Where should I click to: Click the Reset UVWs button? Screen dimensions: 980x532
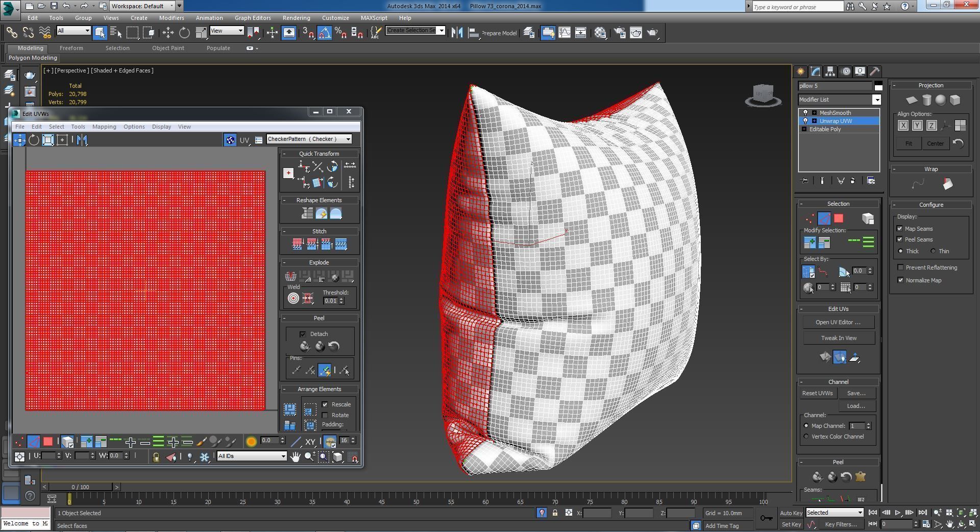click(817, 393)
